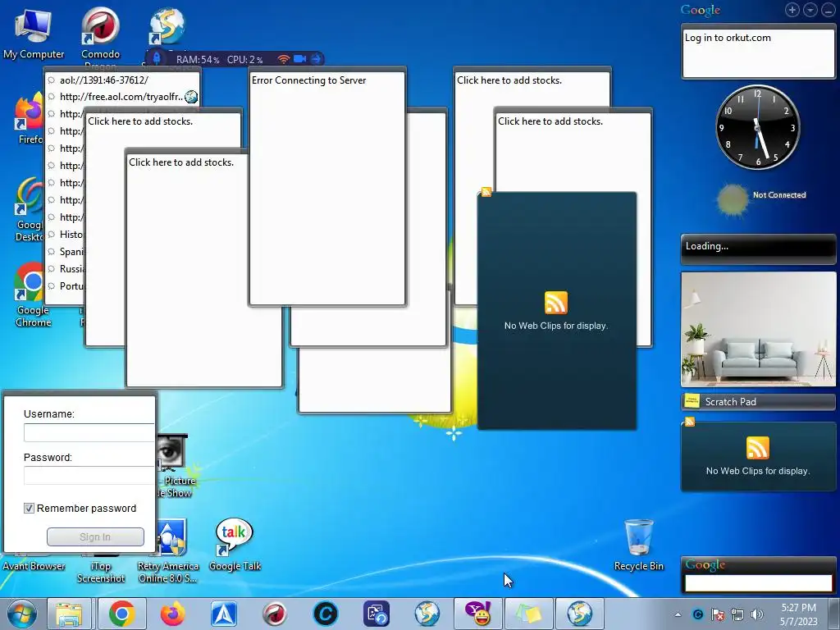
Task: Click 'No Web Clips for display.' in floating gadget
Action: [556, 326]
